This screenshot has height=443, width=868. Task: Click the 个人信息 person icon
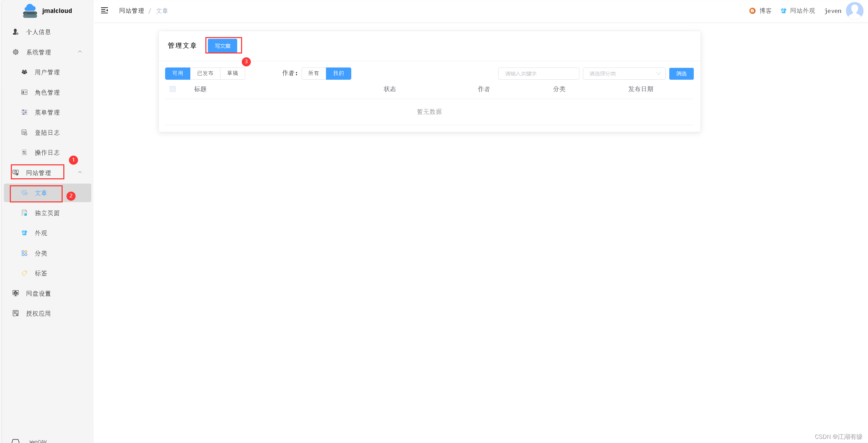[15, 32]
